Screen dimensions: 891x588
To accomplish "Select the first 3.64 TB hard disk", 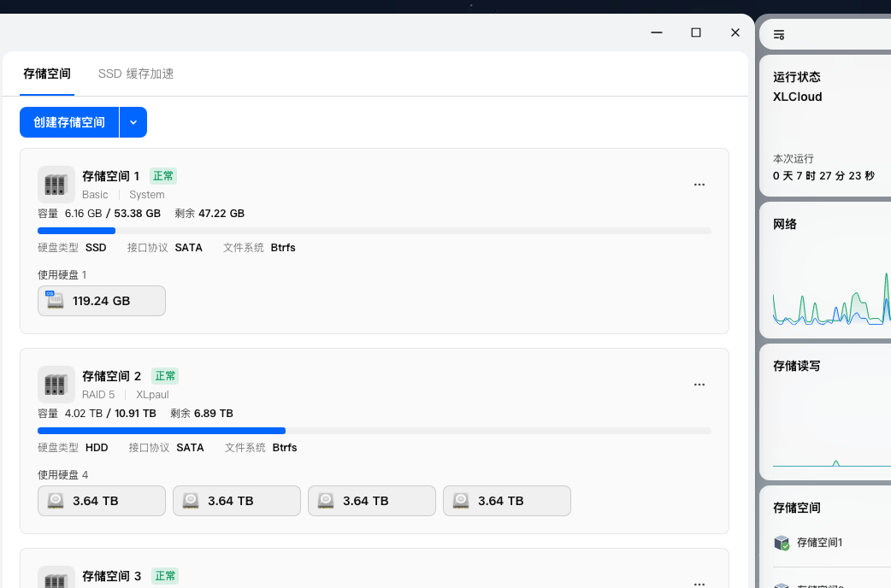I will pos(102,501).
